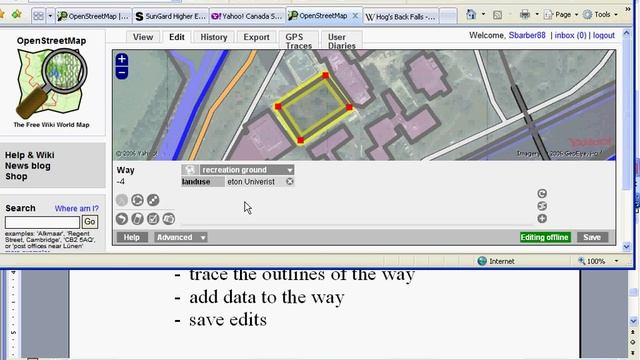The height and width of the screenshot is (360, 640).
Task: Select the landuse tag key
Action: pos(203,182)
